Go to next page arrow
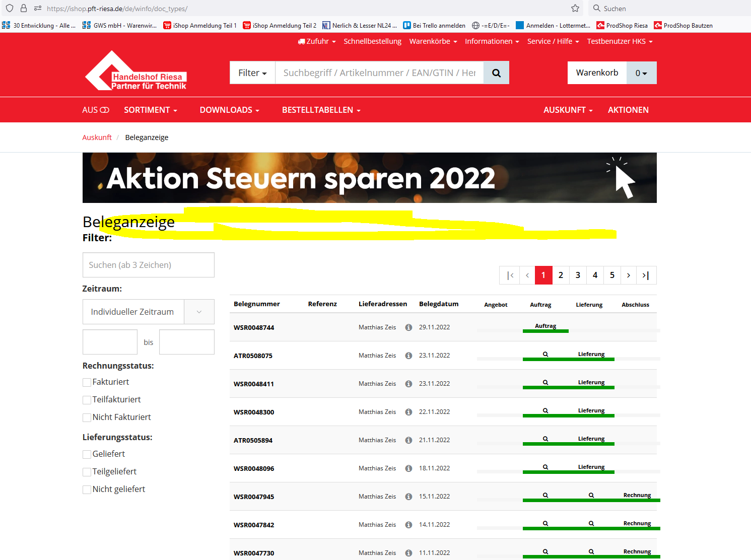Screen dimensions: 751x560 pos(629,275)
